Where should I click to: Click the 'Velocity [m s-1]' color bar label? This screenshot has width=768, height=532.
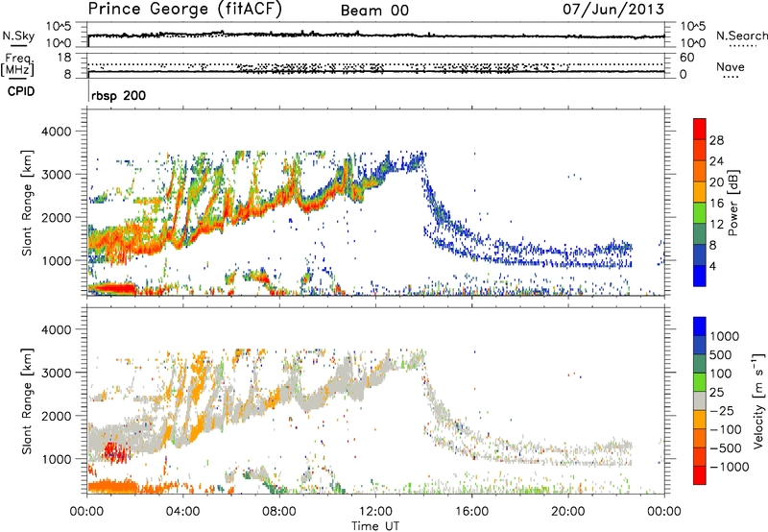pyautogui.click(x=758, y=400)
